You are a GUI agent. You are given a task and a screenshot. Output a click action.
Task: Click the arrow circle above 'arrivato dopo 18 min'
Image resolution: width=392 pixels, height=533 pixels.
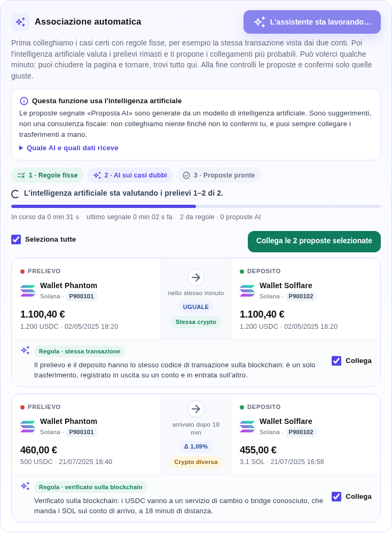[x=196, y=409]
